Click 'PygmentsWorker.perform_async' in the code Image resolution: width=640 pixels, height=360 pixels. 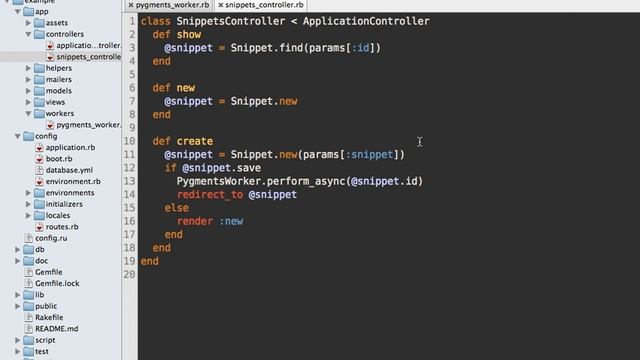[261, 181]
